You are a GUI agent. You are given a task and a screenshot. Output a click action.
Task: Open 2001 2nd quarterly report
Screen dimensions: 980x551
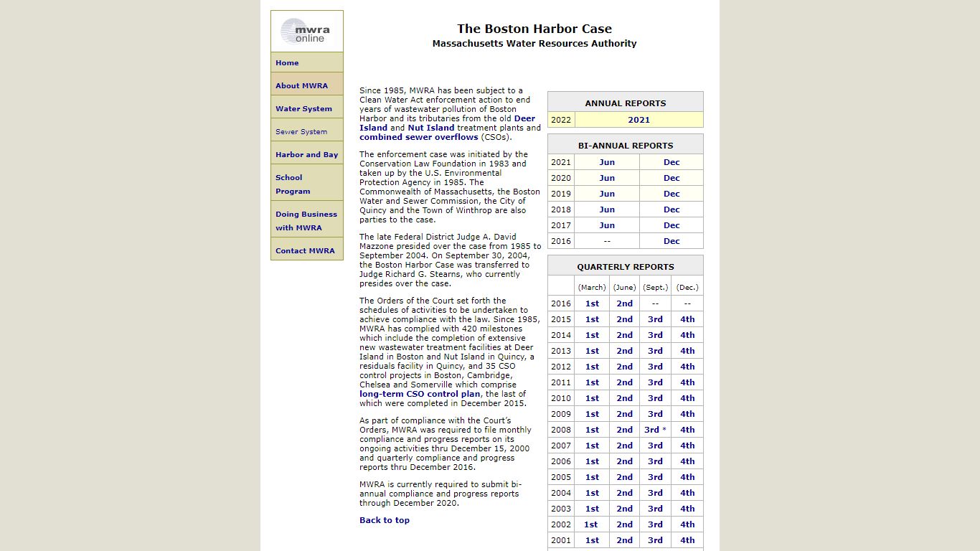click(625, 540)
